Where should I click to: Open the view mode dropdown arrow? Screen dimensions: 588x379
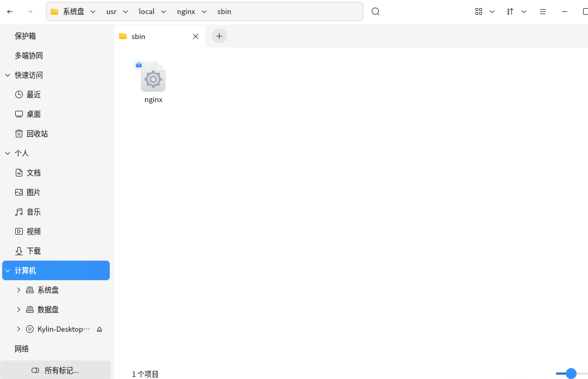492,11
